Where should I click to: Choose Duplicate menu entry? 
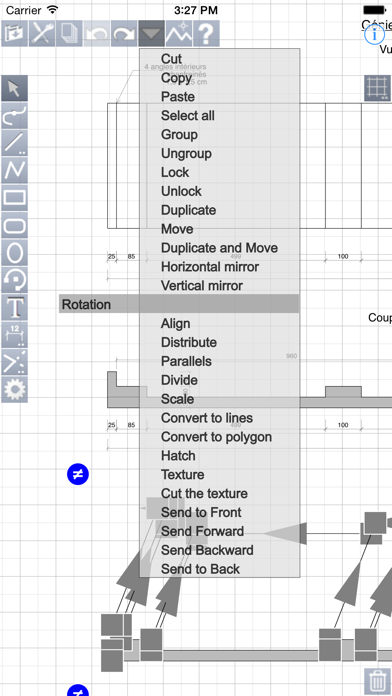188,210
